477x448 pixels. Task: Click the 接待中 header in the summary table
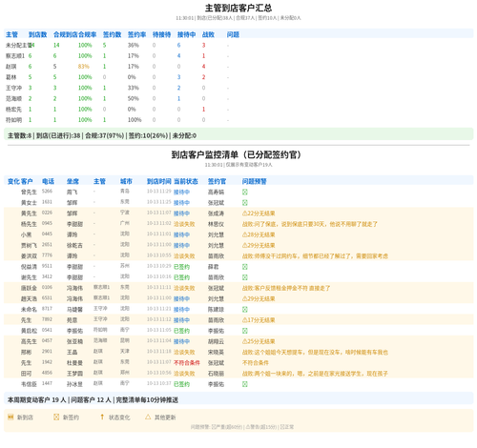[x=187, y=34]
